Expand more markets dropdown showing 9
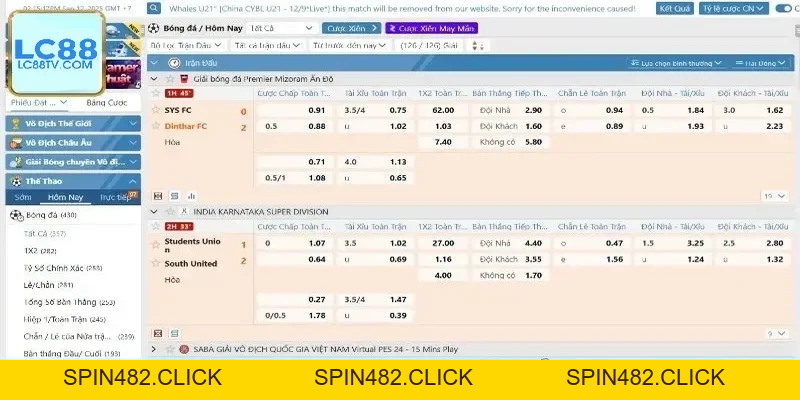Screen dimensions: 800x400 pyautogui.click(x=777, y=334)
